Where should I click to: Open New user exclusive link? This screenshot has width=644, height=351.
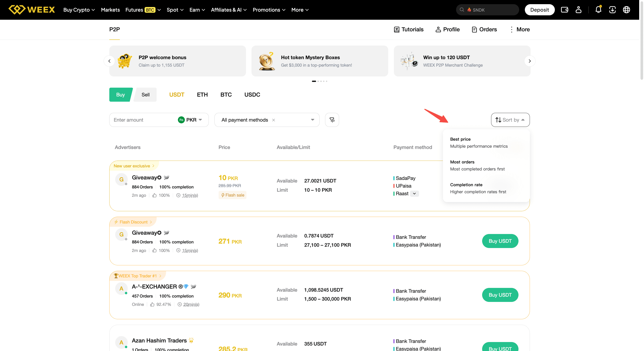(x=134, y=166)
